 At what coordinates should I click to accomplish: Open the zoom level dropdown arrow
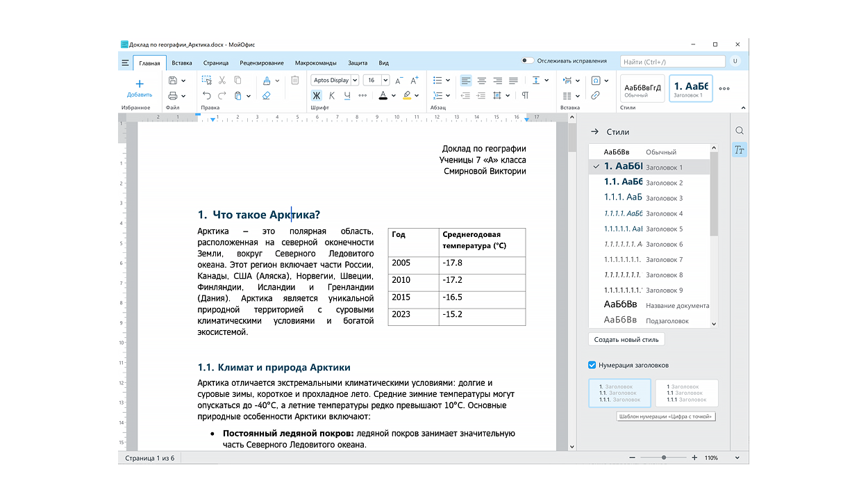[x=736, y=458]
